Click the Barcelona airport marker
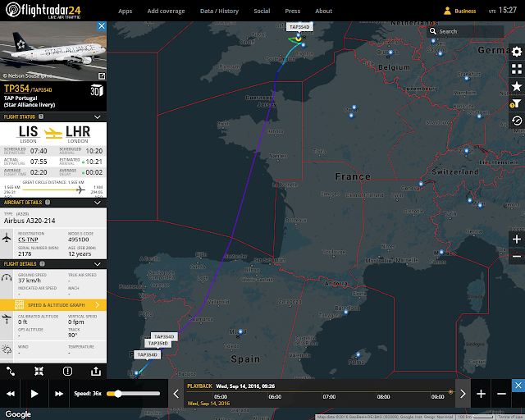The image size is (525, 420). tap(346, 313)
